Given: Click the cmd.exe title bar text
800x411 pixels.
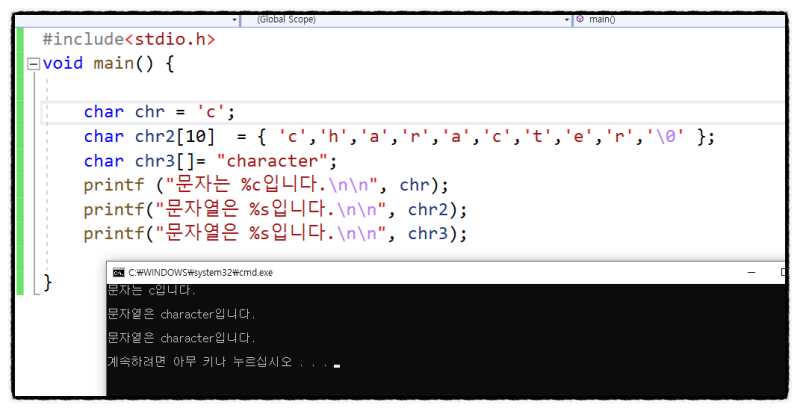Looking at the screenshot, I should coord(201,272).
